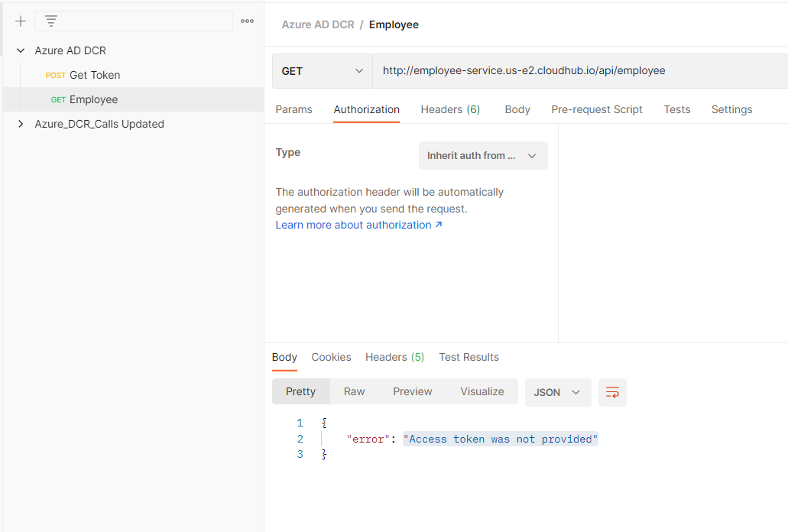
Task: Click the Learn more about authorization link
Action: pyautogui.click(x=352, y=224)
